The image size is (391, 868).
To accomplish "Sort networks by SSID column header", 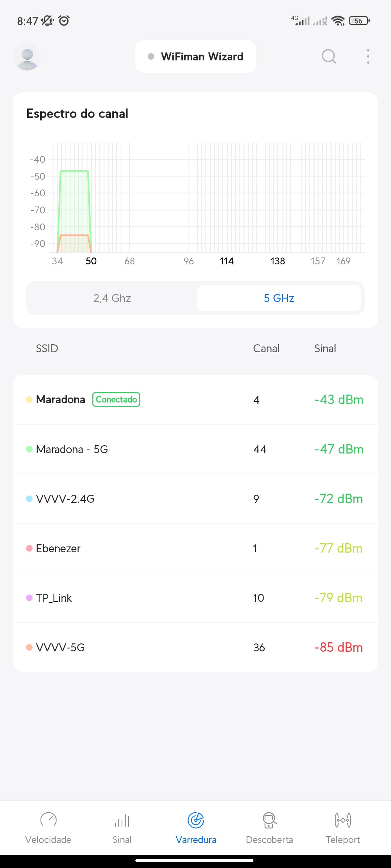I will 47,349.
